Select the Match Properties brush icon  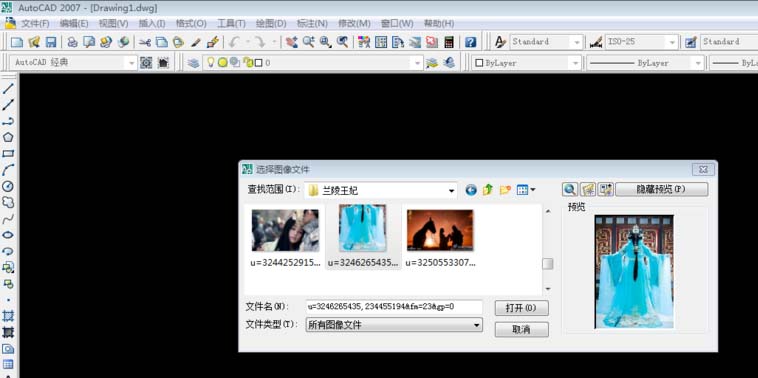click(x=195, y=42)
